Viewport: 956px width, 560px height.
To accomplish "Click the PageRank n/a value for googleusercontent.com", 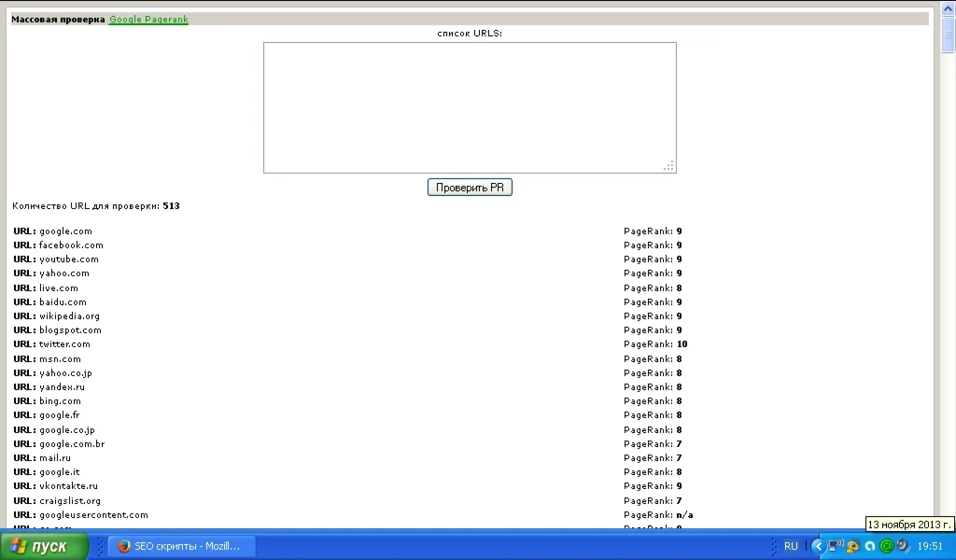I will point(684,515).
